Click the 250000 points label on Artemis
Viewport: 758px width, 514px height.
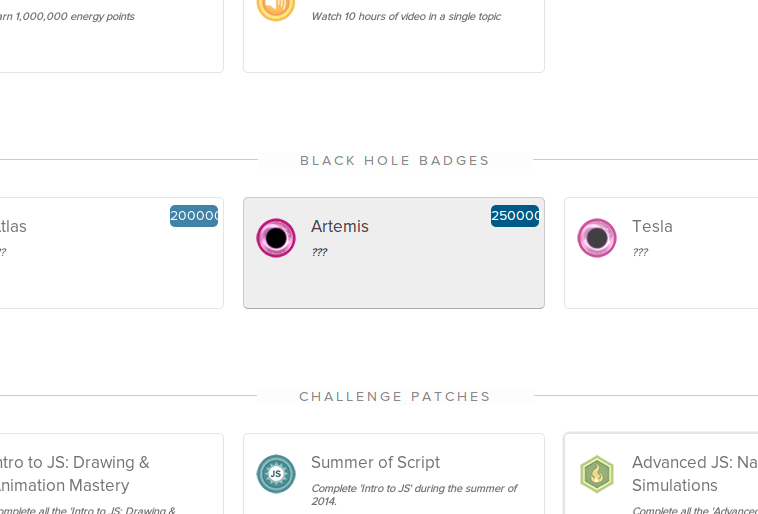point(515,216)
